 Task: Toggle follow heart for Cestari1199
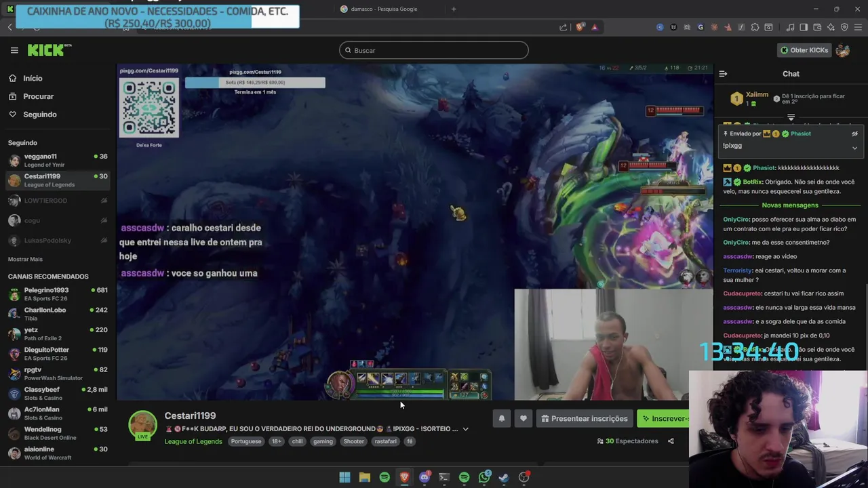pyautogui.click(x=524, y=419)
